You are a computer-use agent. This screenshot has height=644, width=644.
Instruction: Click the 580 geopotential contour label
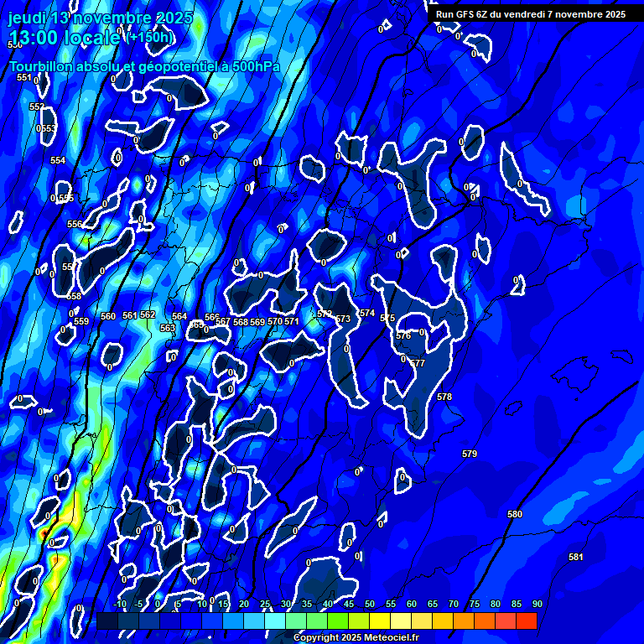515,514
